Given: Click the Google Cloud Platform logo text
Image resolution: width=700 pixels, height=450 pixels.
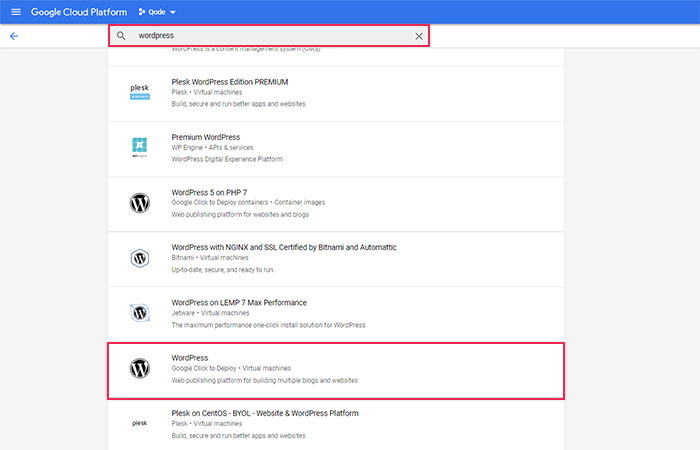Looking at the screenshot, I should [x=79, y=12].
